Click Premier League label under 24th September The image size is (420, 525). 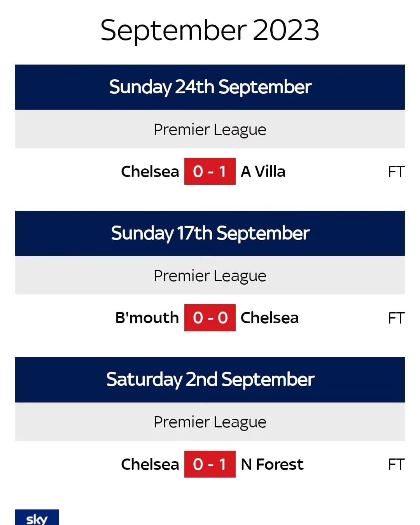[210, 129]
